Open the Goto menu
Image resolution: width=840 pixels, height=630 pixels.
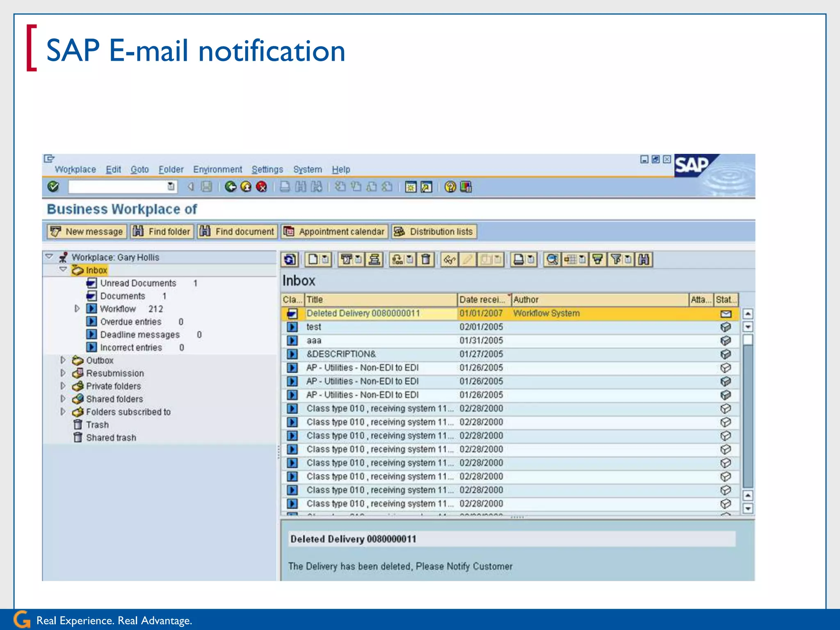139,169
